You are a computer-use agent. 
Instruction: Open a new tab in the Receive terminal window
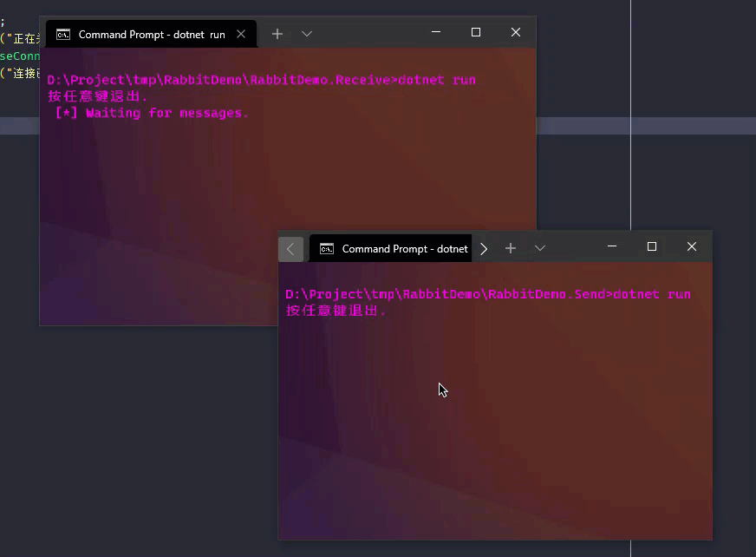click(x=277, y=34)
